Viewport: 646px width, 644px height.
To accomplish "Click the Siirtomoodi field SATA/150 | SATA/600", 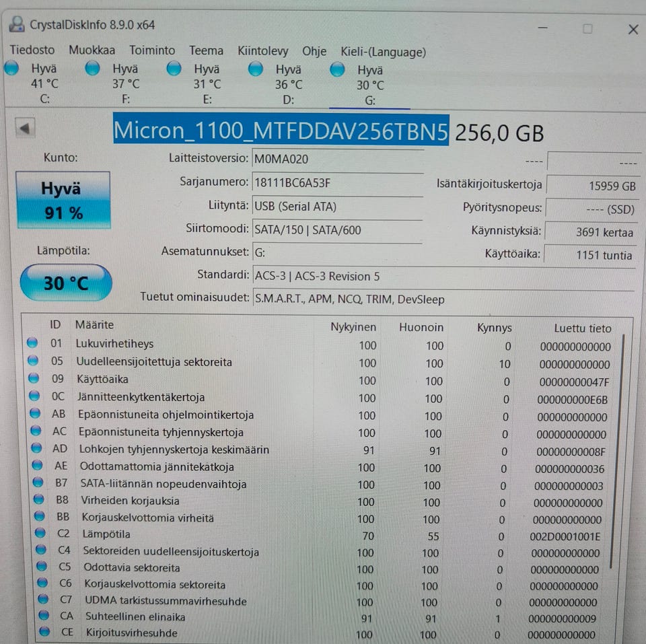I will (x=338, y=229).
